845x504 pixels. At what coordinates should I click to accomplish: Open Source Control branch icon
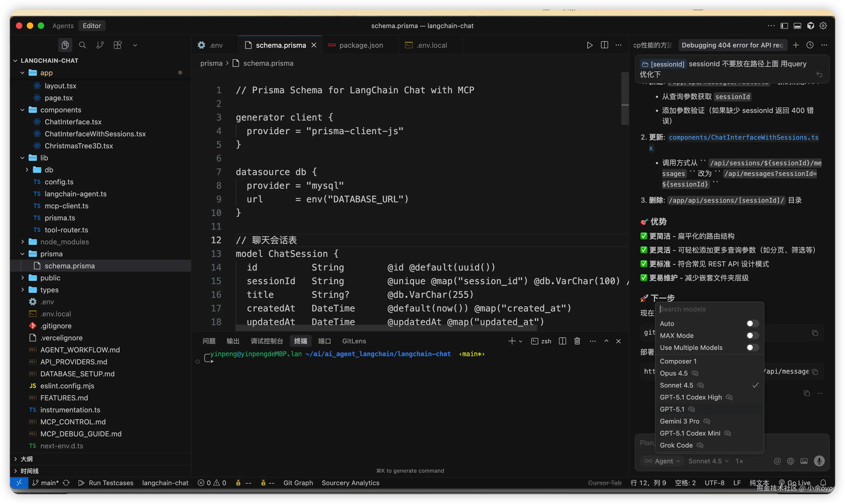tap(100, 45)
